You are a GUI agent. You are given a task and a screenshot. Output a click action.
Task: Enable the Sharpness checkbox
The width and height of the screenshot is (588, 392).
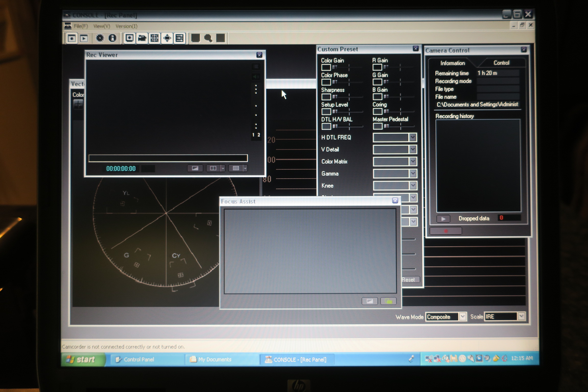coord(326,97)
